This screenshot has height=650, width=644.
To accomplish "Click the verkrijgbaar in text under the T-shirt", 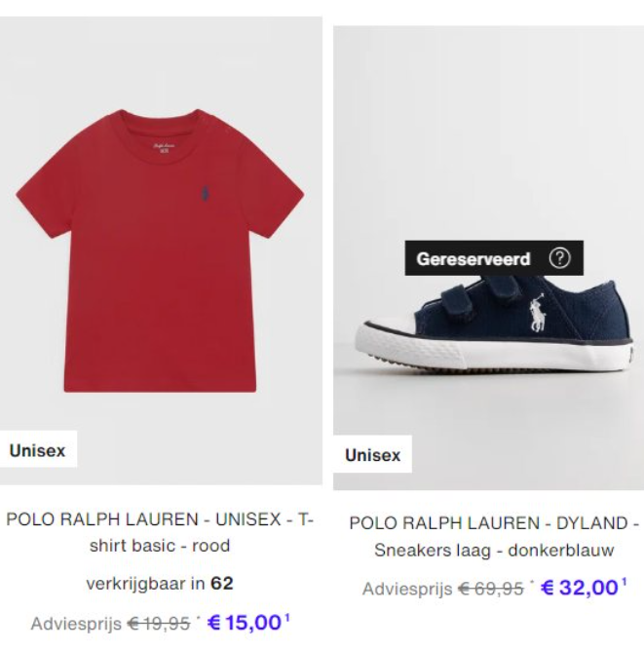I will point(145,584).
